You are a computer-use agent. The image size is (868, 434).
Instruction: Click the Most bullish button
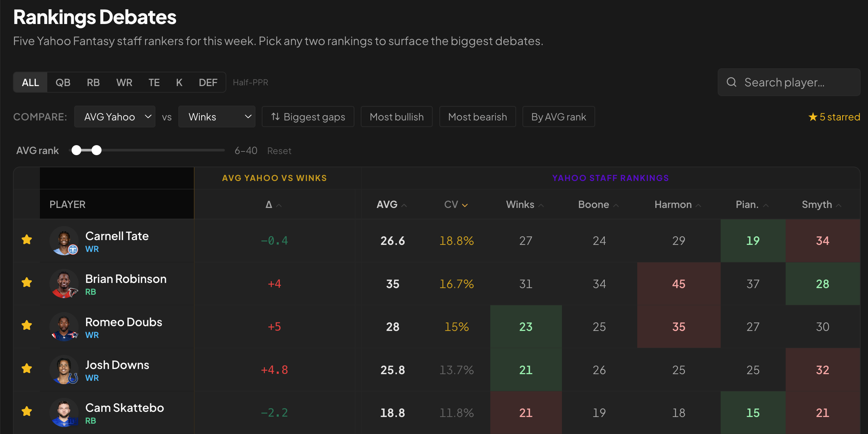pyautogui.click(x=397, y=117)
